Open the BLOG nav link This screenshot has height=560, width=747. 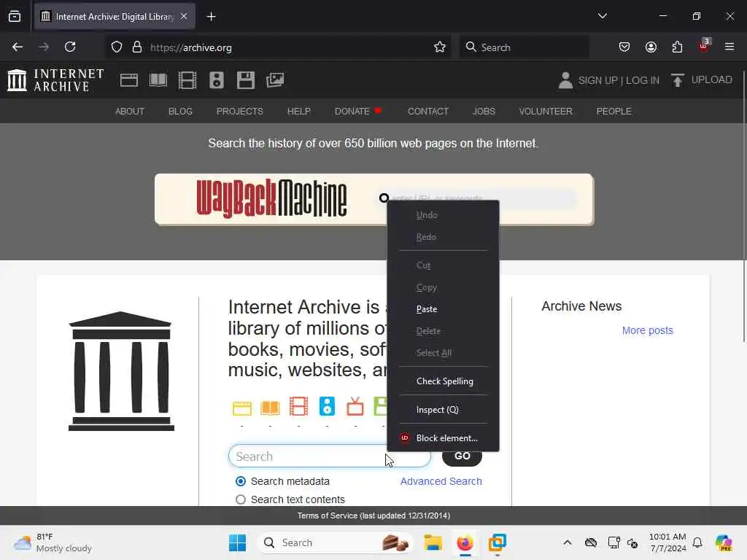(180, 112)
